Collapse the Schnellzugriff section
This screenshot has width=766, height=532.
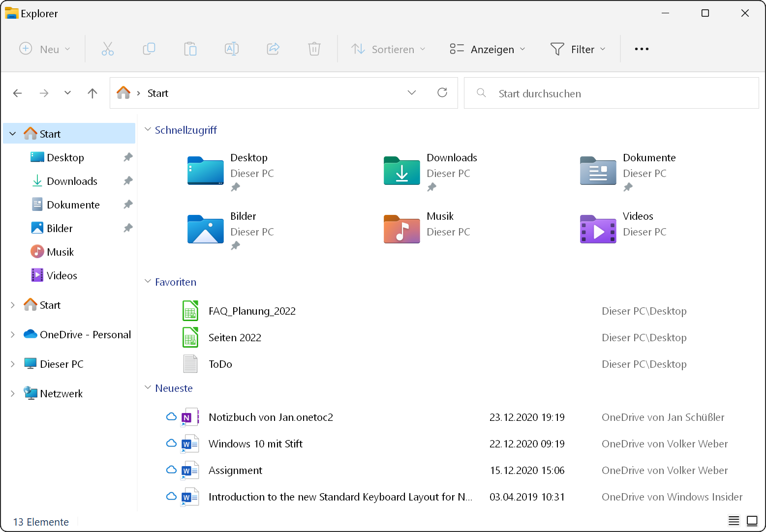pos(148,129)
